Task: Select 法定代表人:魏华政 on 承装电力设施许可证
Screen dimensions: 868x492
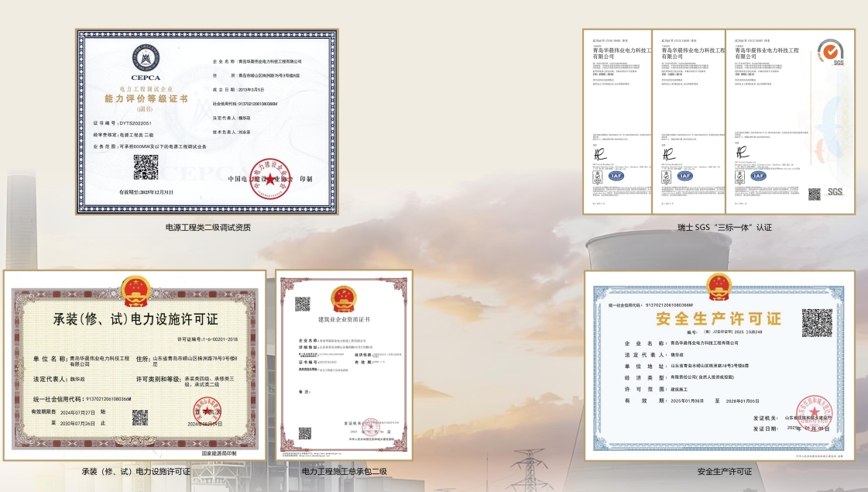Action: 59,379
